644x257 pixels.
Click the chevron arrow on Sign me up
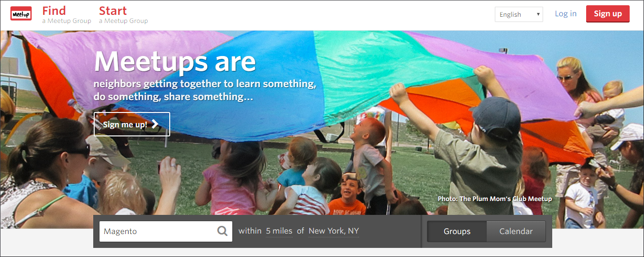pyautogui.click(x=154, y=124)
